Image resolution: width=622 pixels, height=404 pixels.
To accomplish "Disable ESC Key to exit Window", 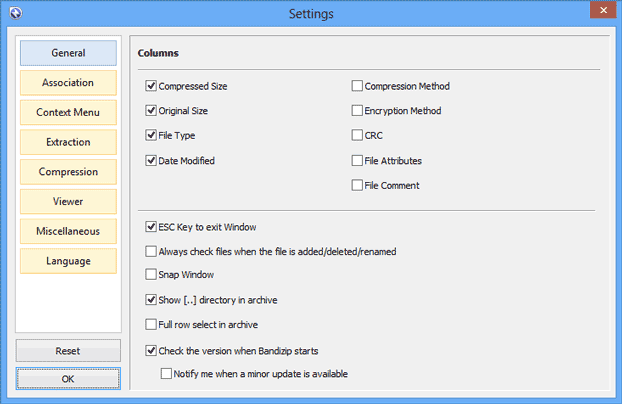I will click(151, 227).
